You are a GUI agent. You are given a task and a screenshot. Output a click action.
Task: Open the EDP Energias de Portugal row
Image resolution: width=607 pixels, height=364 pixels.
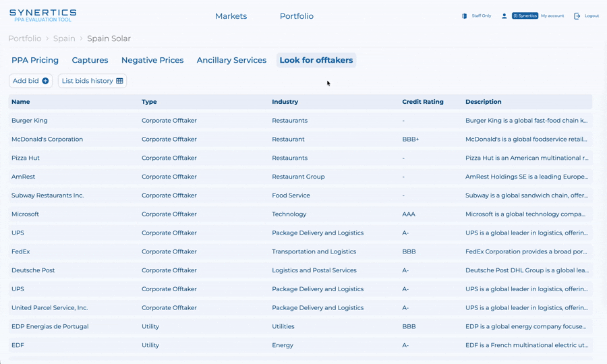50,326
